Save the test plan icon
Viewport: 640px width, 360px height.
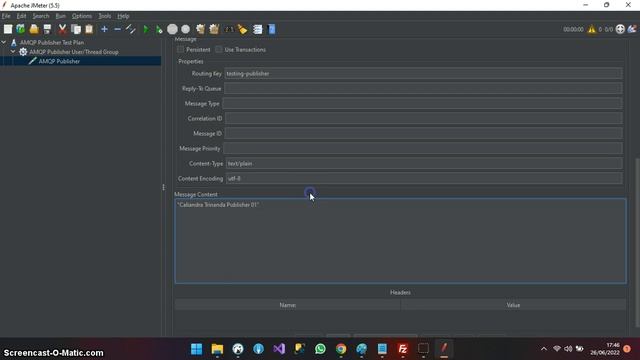point(47,29)
